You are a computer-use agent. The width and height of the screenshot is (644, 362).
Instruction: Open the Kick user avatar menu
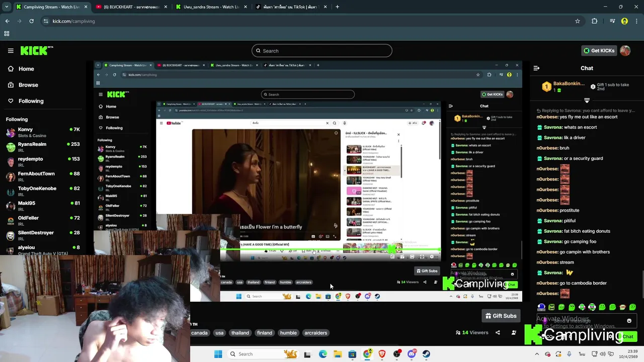tap(625, 51)
